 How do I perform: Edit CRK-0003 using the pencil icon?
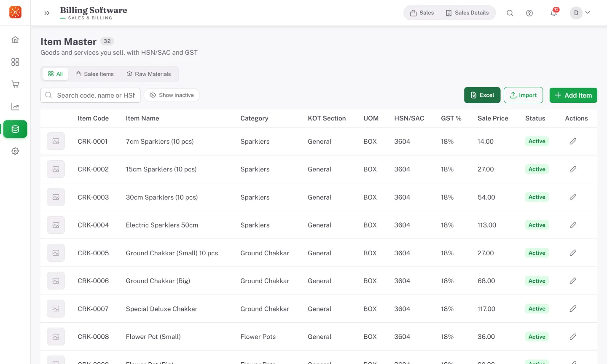(x=573, y=197)
